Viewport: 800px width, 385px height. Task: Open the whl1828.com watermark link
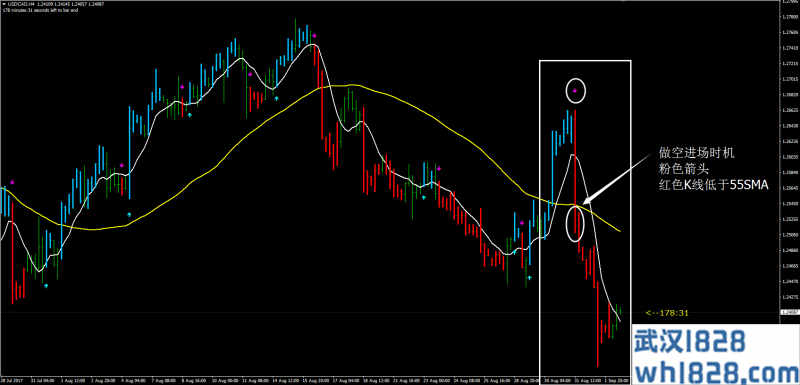point(715,366)
